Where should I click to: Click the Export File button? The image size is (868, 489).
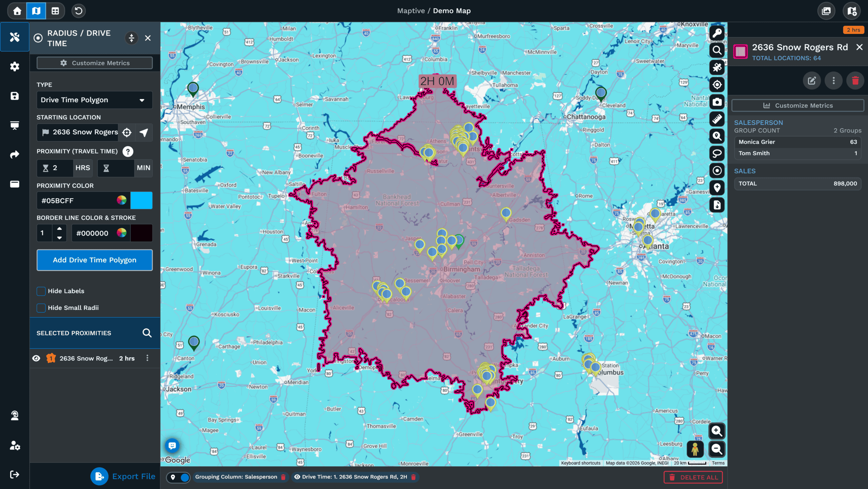click(123, 476)
